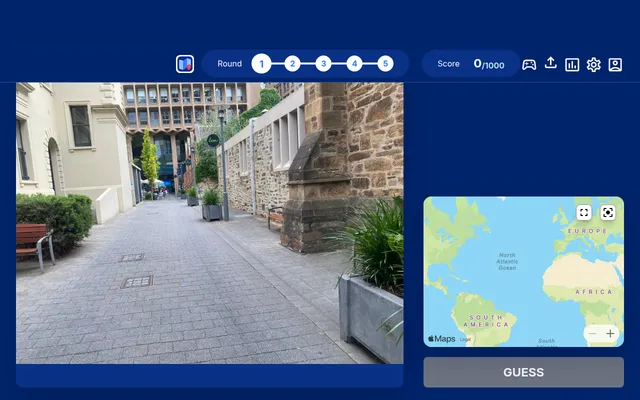The width and height of the screenshot is (640, 400).
Task: Click the GUESS button
Action: pyautogui.click(x=523, y=372)
